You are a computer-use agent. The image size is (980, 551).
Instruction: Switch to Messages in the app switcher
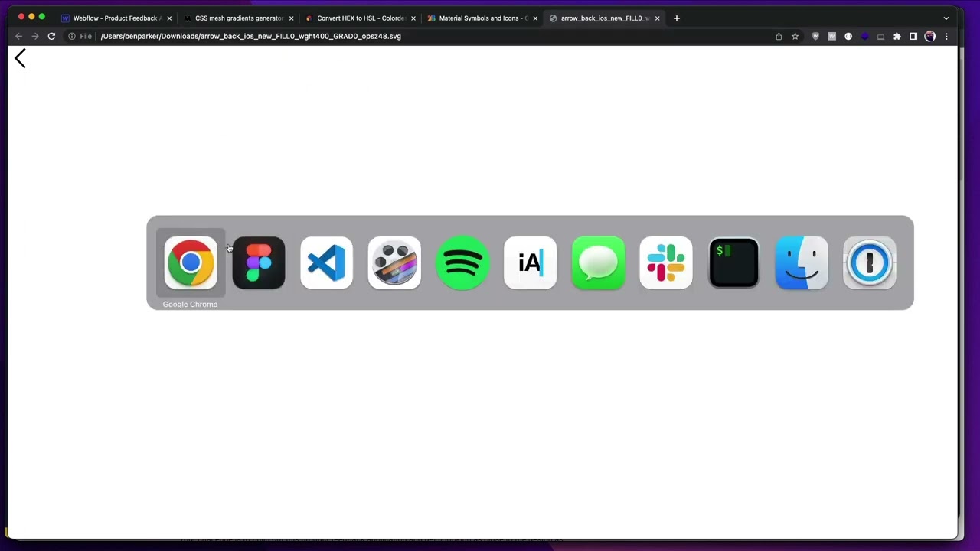point(598,263)
